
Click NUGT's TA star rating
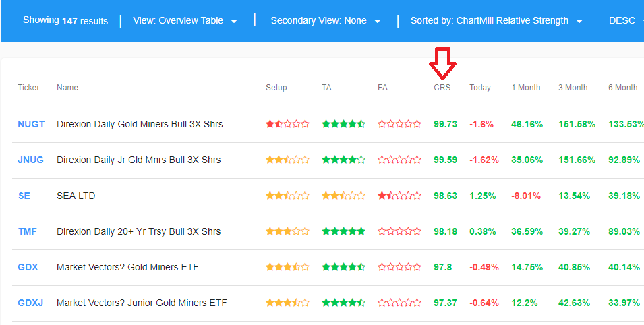(x=343, y=124)
